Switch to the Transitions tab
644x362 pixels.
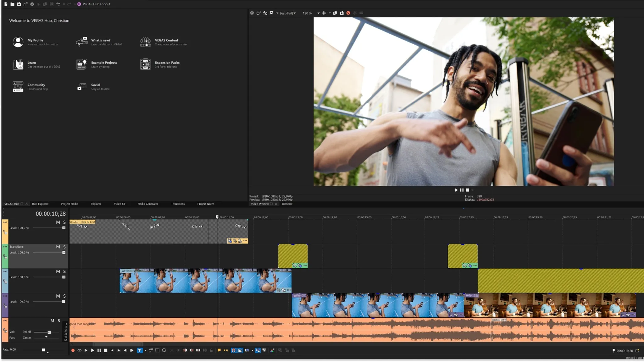pos(178,204)
